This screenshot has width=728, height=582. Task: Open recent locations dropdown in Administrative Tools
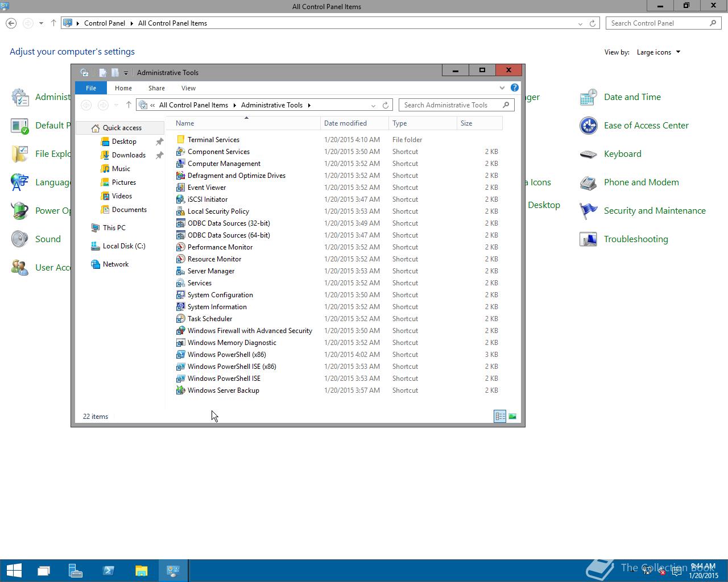point(116,105)
